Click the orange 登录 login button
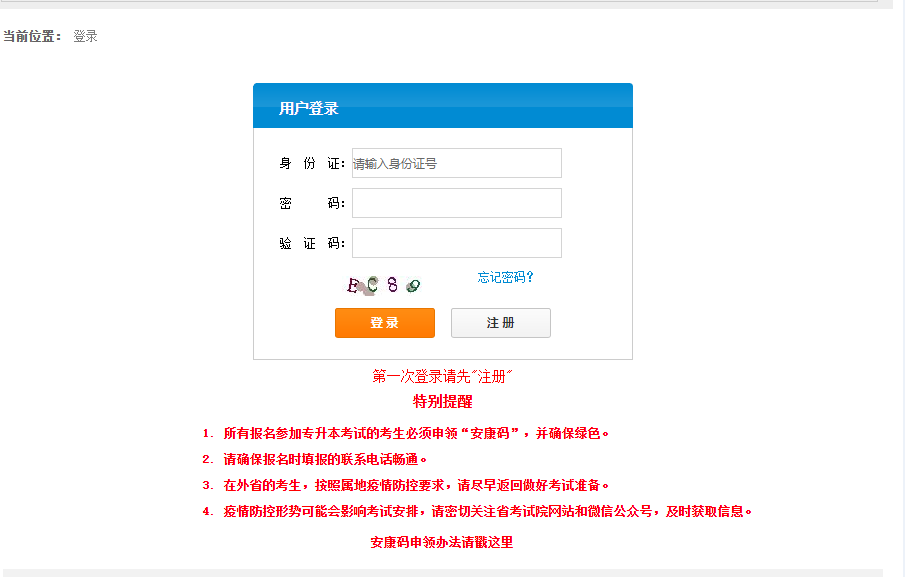This screenshot has width=905, height=577. [x=384, y=322]
